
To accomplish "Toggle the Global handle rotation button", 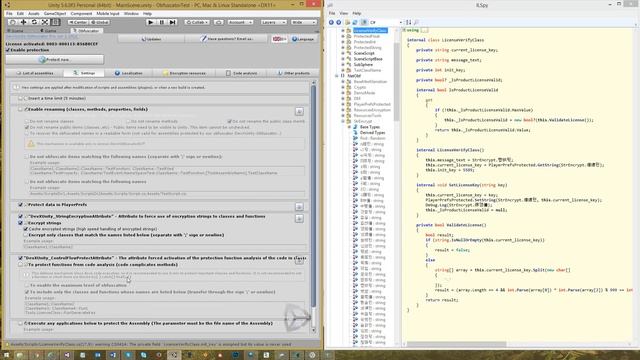I will tap(100, 22).
